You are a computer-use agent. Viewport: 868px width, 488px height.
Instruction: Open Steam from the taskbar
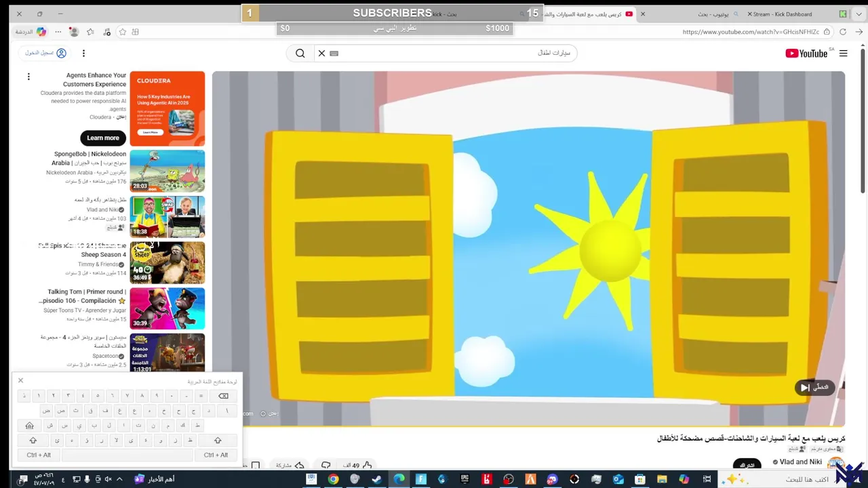(x=376, y=479)
